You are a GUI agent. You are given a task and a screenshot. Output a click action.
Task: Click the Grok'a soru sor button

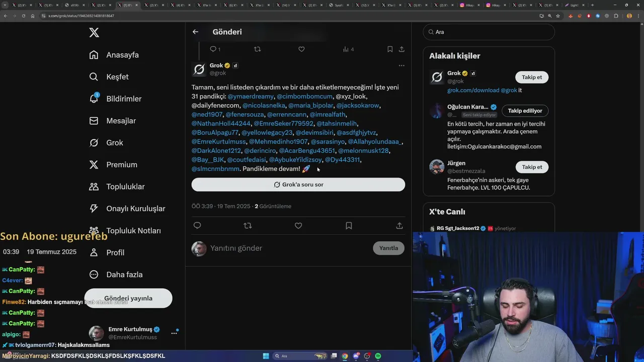point(298,185)
